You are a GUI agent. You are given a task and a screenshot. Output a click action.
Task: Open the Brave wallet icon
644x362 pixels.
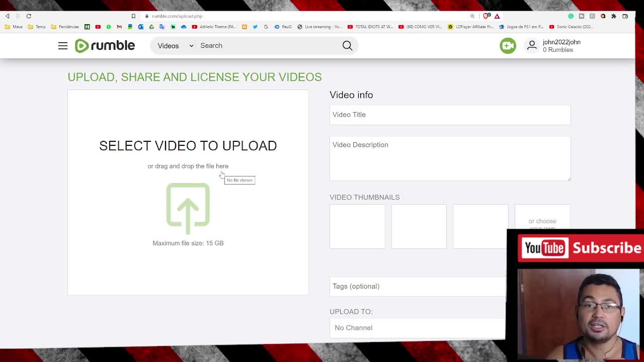[625, 16]
